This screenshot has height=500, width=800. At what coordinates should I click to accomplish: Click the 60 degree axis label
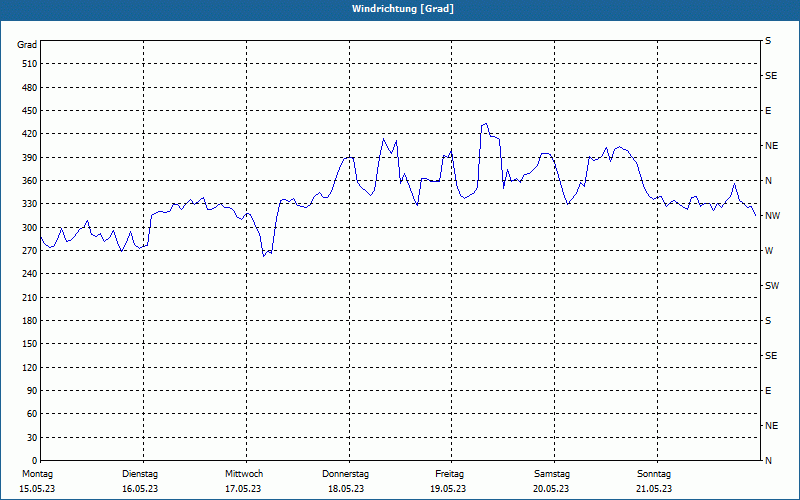(x=32, y=414)
